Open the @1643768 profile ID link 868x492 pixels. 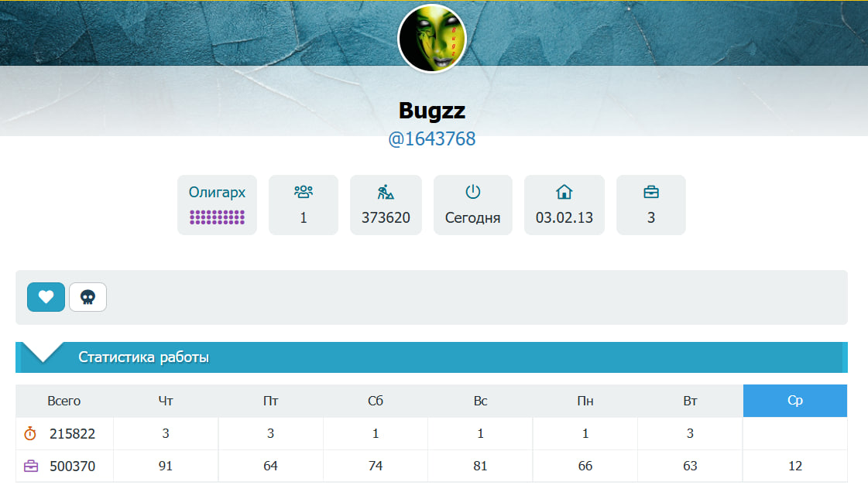click(432, 139)
